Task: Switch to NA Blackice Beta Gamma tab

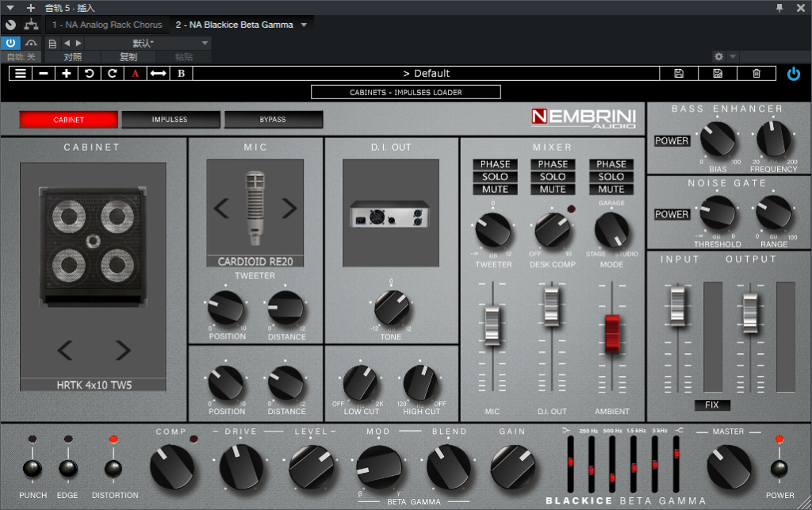Action: (x=234, y=25)
